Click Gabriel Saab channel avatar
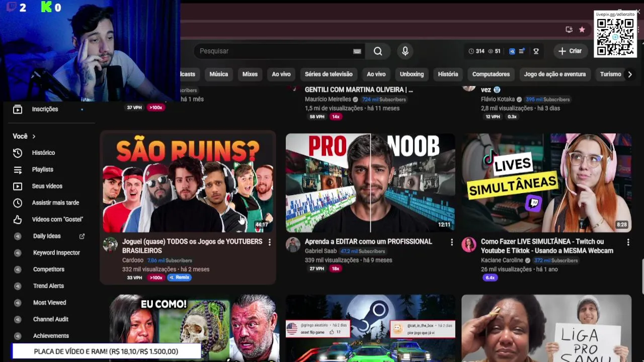 [293, 245]
